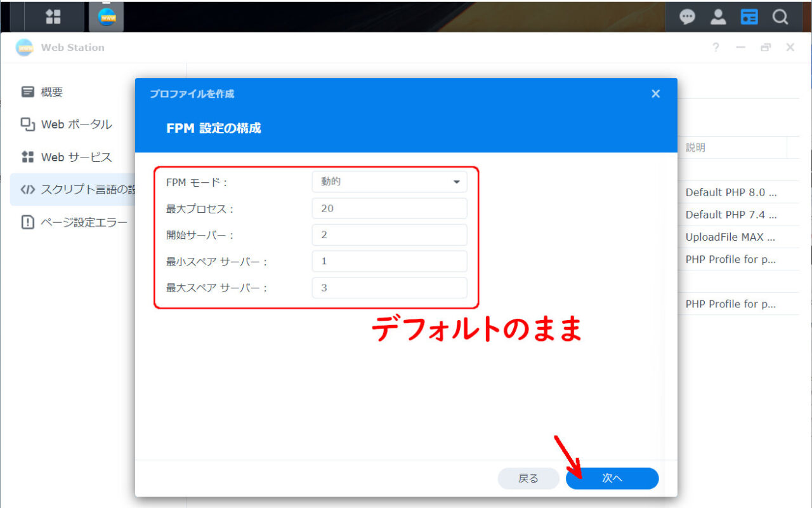The image size is (812, 508).
Task: Click the 概要 overview icon in sidebar
Action: coord(27,92)
